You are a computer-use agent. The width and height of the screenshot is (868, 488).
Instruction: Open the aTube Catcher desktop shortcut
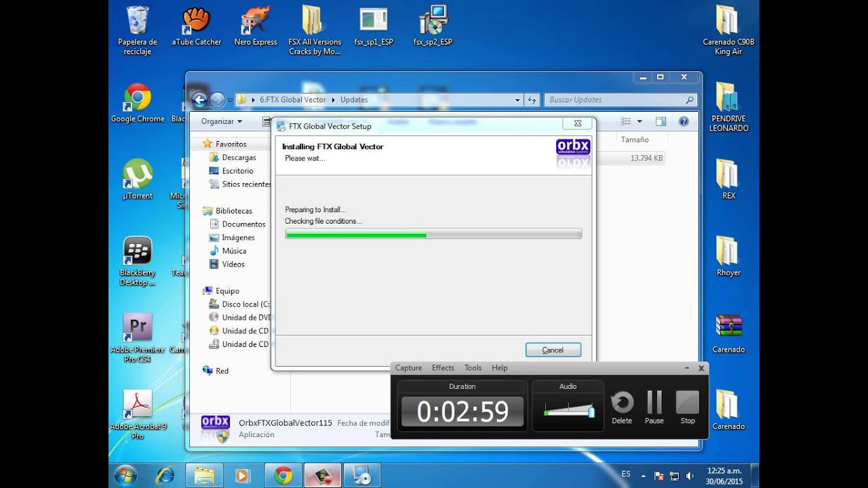196,27
